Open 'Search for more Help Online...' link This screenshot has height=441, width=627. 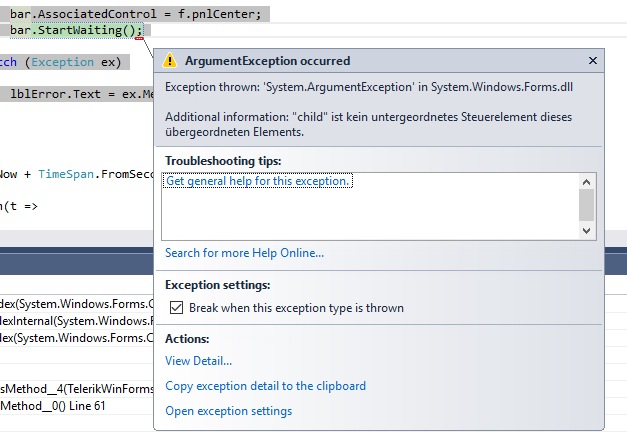(x=244, y=253)
